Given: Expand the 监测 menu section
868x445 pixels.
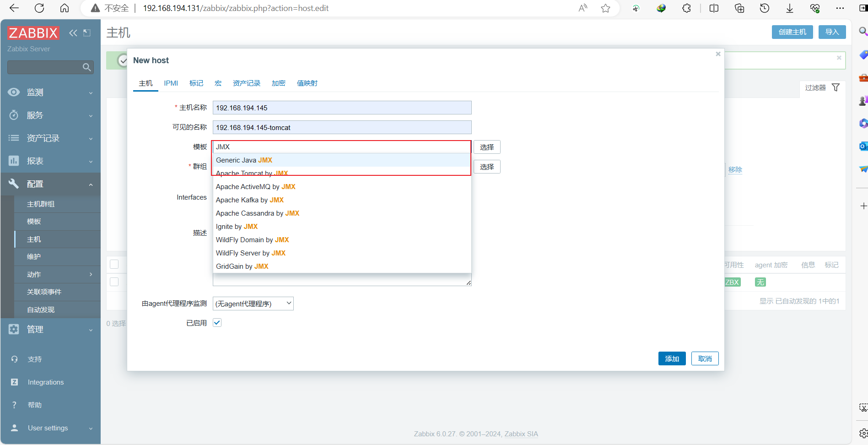Looking at the screenshot, I should click(x=50, y=92).
